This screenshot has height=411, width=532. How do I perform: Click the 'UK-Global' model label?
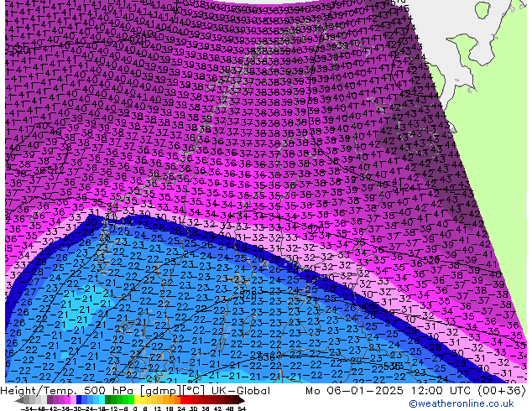241,391
